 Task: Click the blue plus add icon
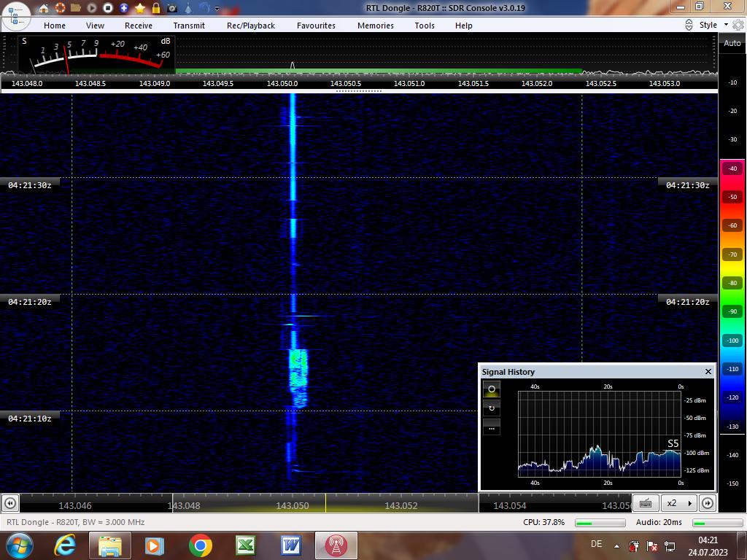point(124,8)
